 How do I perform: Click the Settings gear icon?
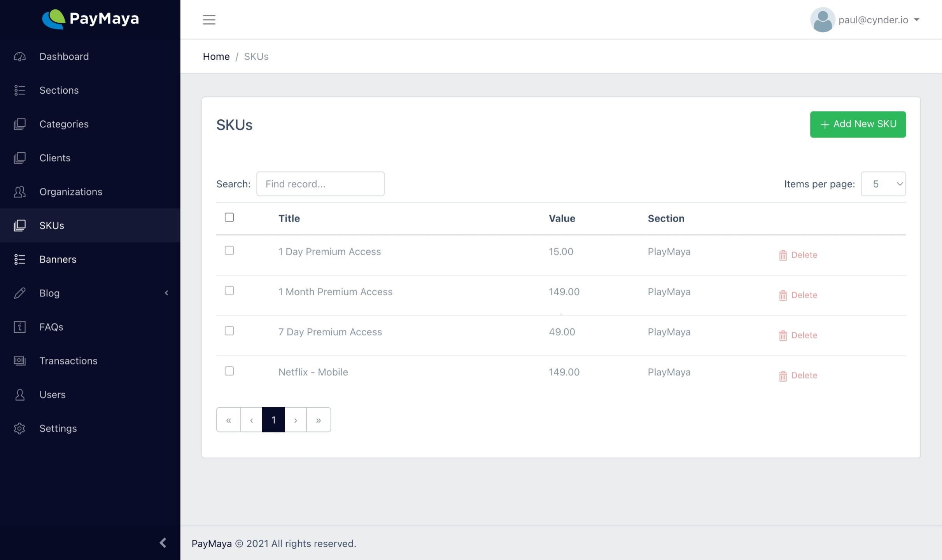[x=19, y=428]
